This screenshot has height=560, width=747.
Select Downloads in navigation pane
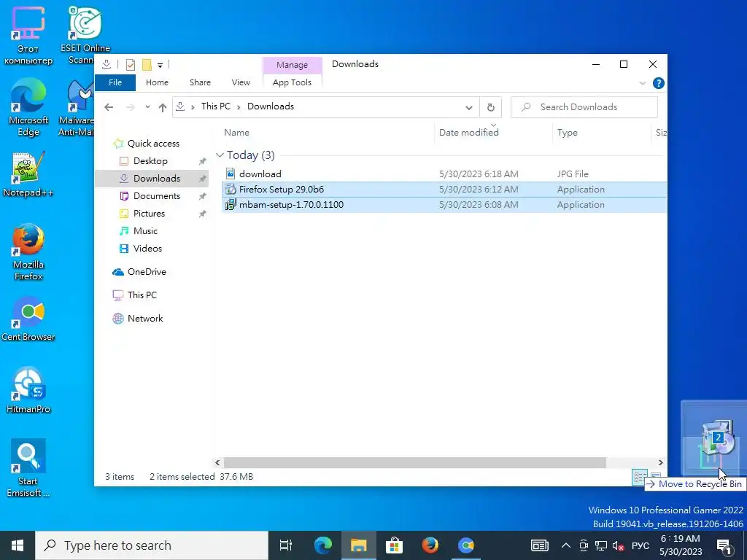click(152, 179)
